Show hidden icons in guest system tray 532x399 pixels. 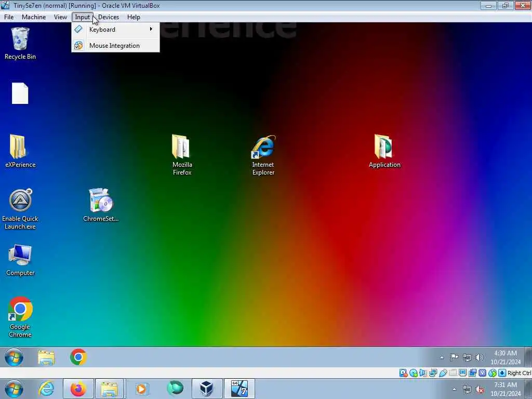(442, 357)
